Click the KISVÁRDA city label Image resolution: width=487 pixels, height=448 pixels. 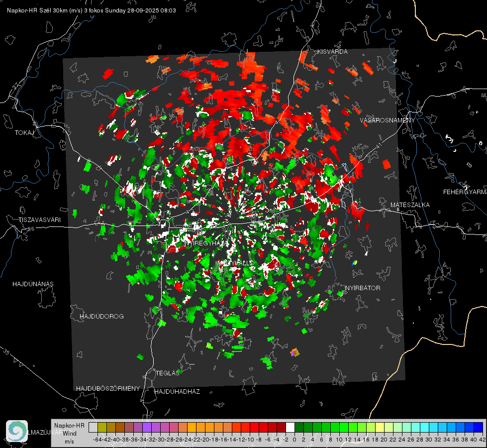(332, 52)
